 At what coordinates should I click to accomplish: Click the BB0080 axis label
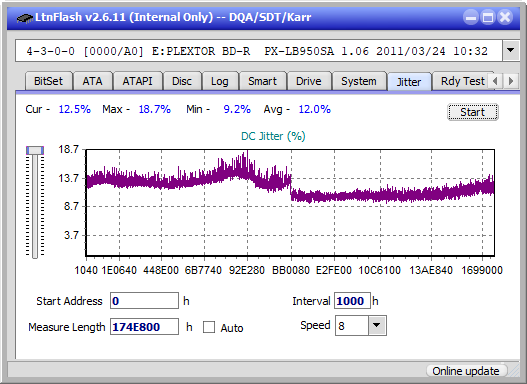pos(291,270)
